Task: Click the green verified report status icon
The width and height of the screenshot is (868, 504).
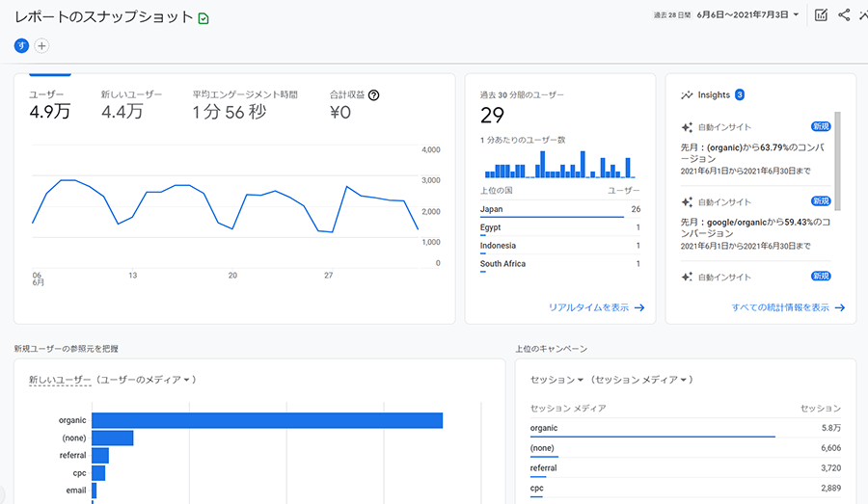Action: tap(203, 18)
